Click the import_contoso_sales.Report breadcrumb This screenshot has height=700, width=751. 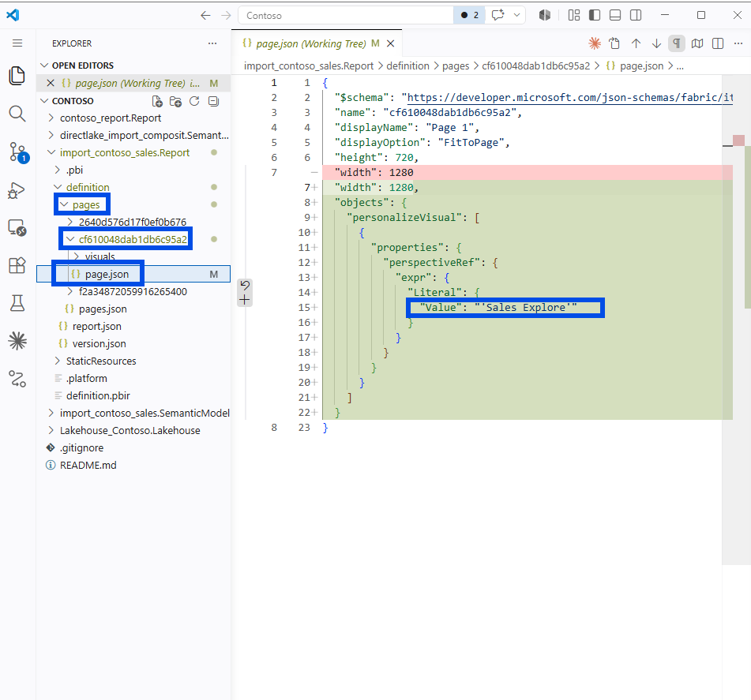click(309, 66)
